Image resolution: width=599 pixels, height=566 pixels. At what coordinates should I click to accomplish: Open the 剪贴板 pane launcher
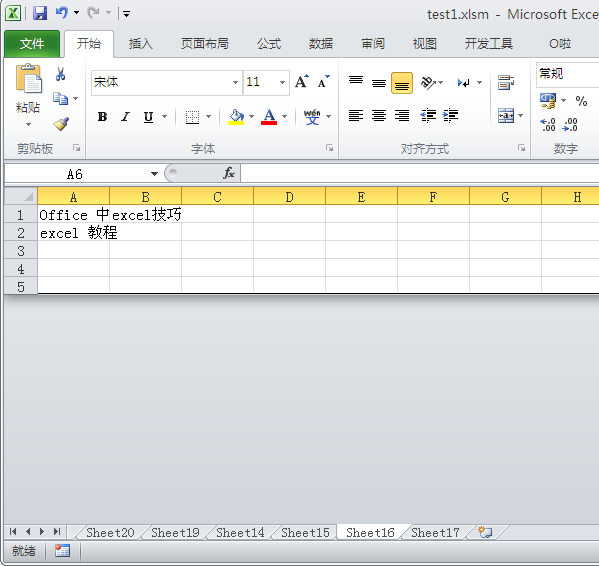pyautogui.click(x=76, y=148)
